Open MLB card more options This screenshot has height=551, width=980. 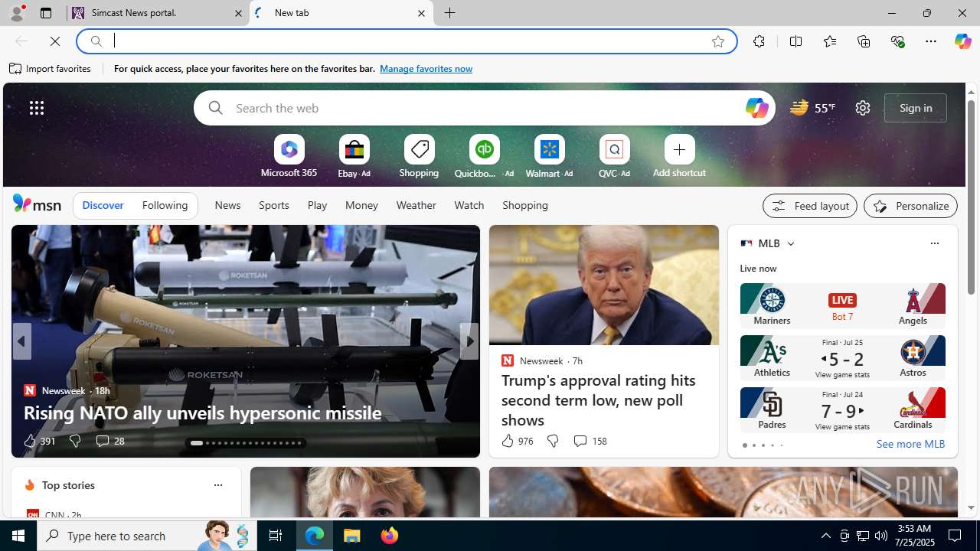pos(934,243)
